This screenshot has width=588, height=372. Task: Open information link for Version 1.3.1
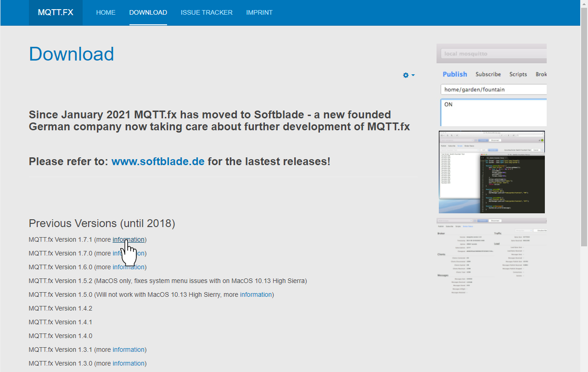coord(129,350)
